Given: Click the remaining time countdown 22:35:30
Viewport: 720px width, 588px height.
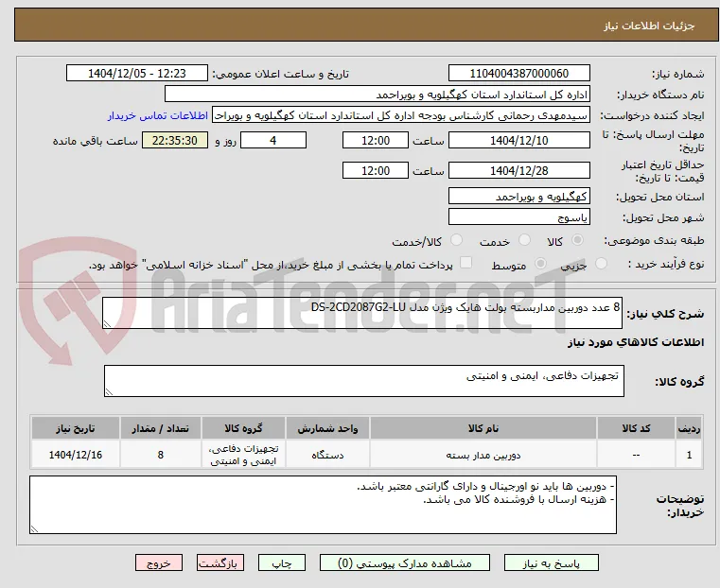Looking at the screenshot, I should click(175, 140).
